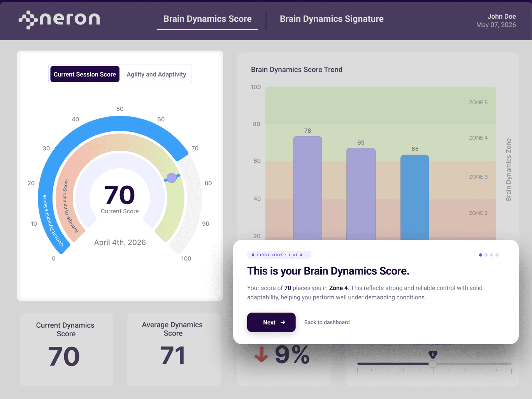Click the red down arrow beside 9%
This screenshot has width=532, height=399.
point(261,354)
